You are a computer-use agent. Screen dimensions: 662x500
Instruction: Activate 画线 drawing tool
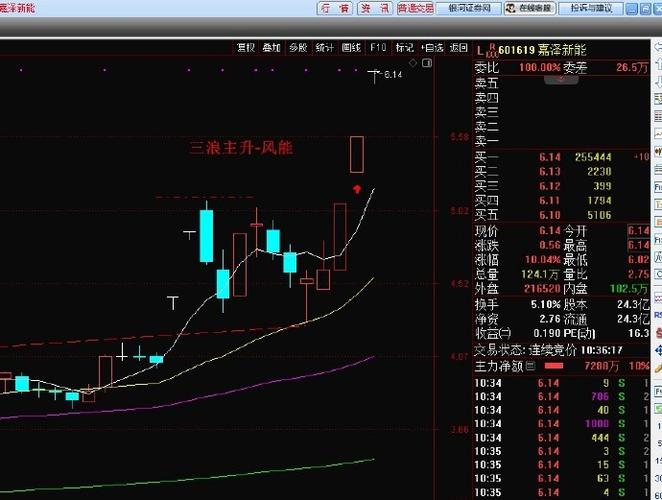pyautogui.click(x=351, y=47)
